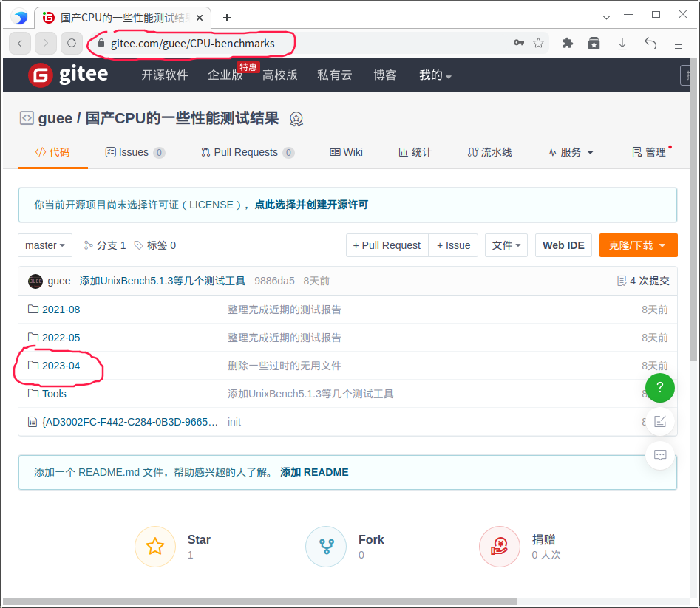Open the 2023-04 folder
The image size is (700, 608).
point(61,366)
